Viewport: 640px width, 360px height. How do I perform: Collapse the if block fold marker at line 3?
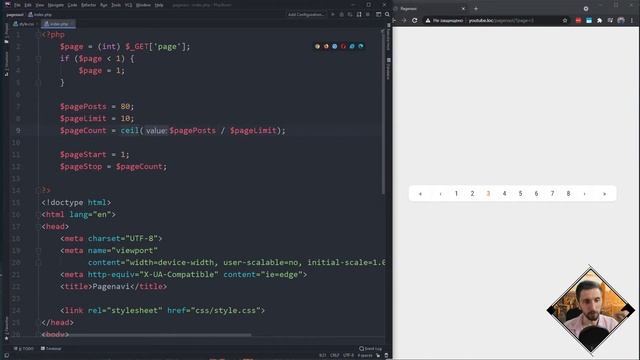click(x=39, y=59)
